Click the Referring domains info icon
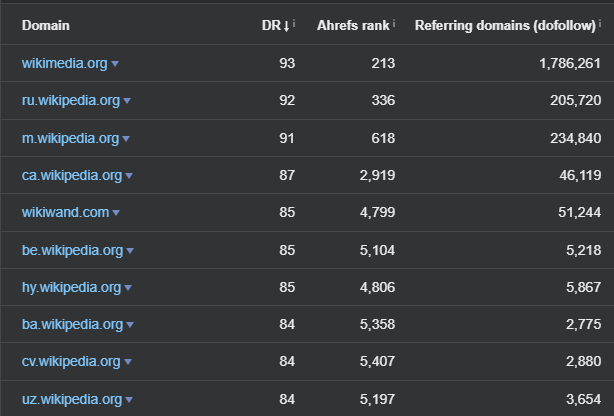 [599, 20]
